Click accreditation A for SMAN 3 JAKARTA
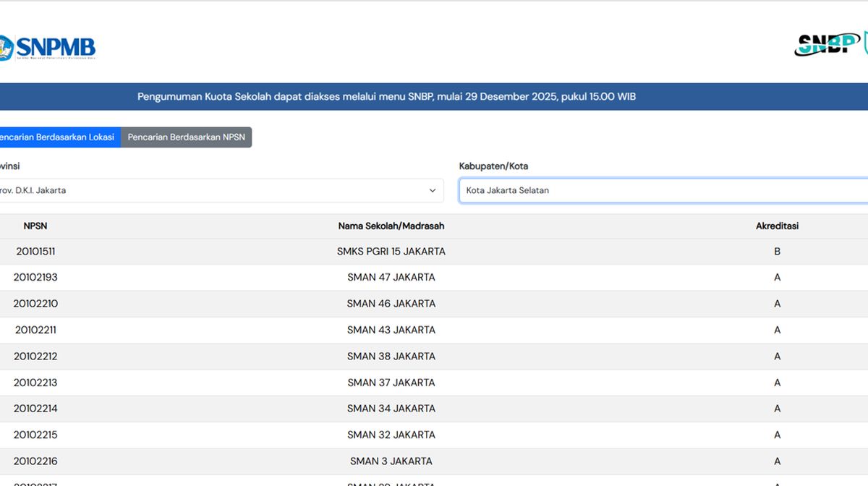Viewport: 868px width, 486px height. point(778,461)
